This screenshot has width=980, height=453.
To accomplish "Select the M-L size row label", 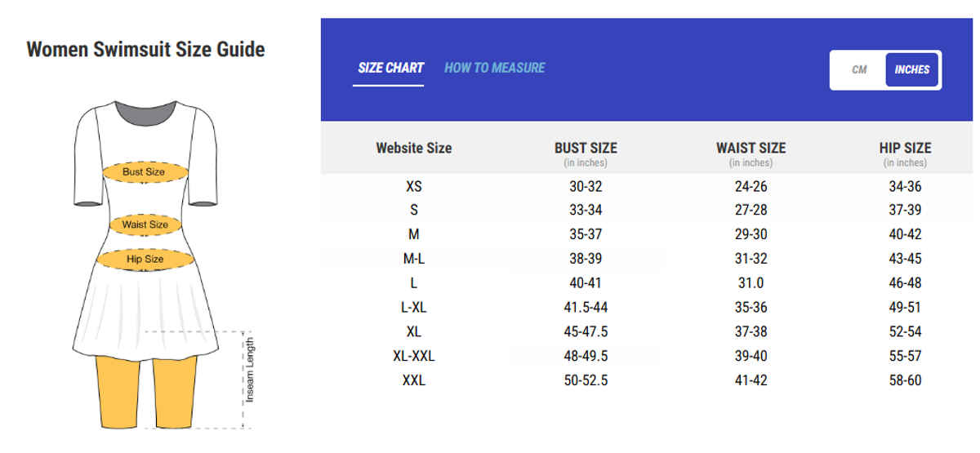I will pos(414,259).
